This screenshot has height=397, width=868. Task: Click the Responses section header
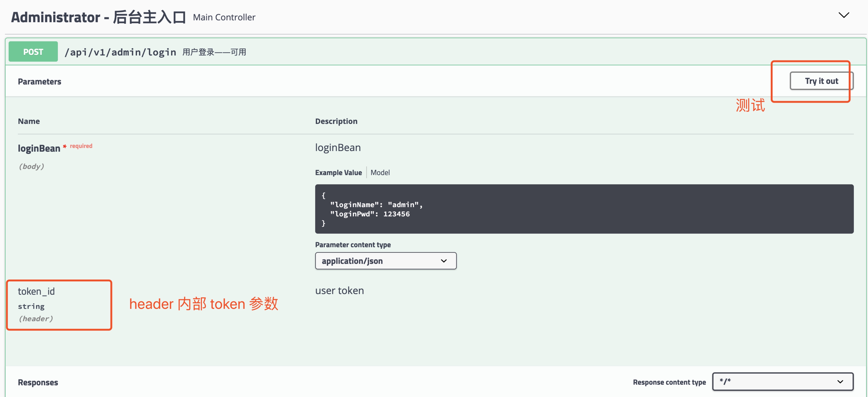coord(38,382)
